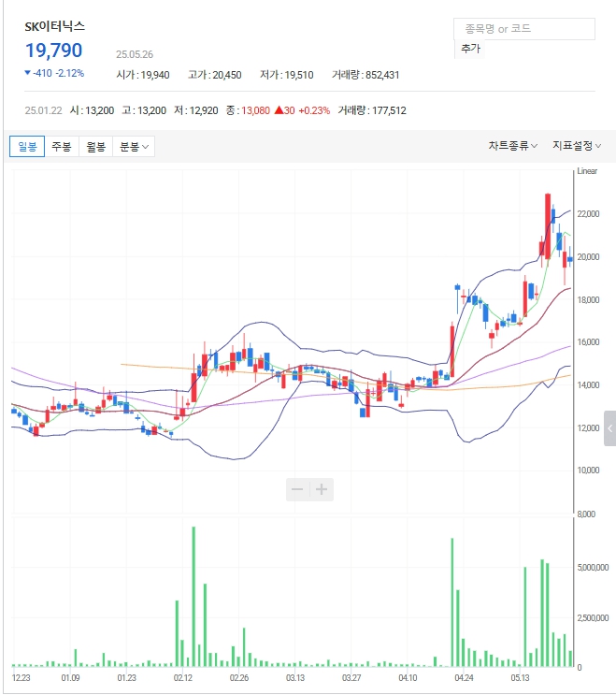Click the 22,000 price axis label

(588, 214)
